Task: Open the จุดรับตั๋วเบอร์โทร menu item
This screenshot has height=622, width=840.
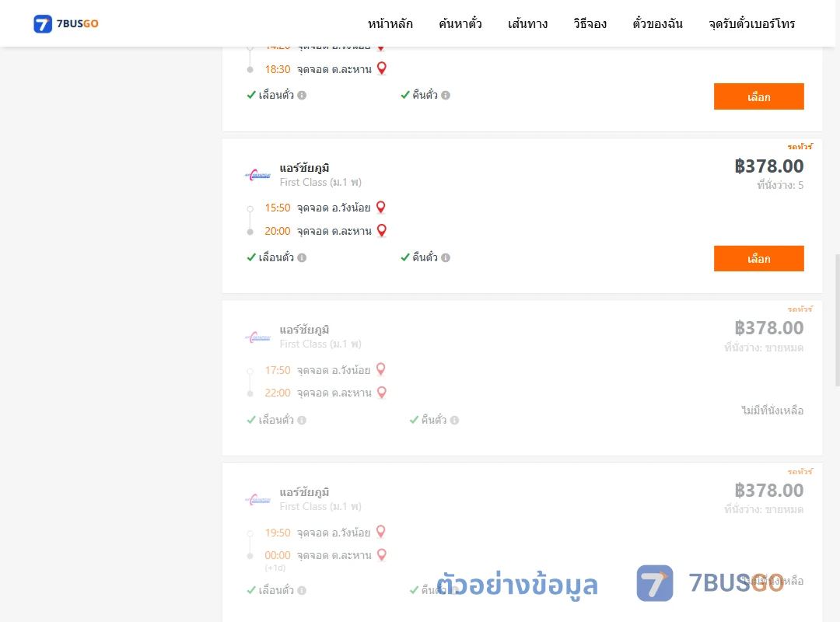Action: [751, 23]
